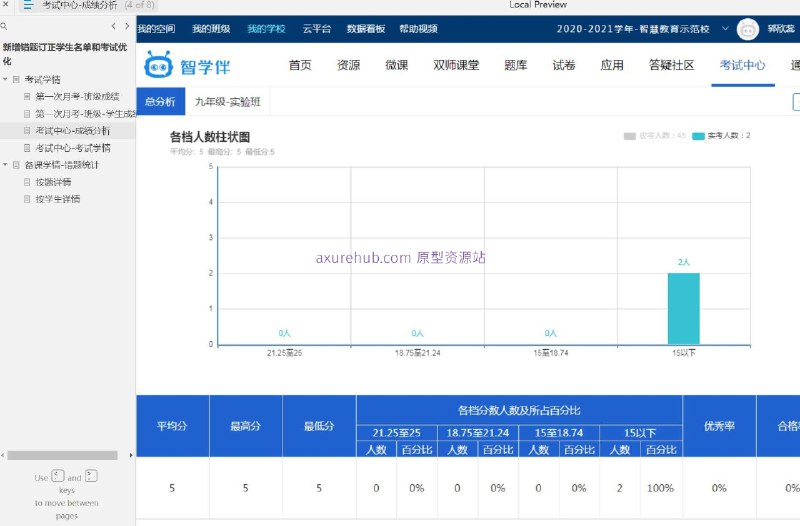Go to next page with right chevron
The width and height of the screenshot is (800, 526).
pos(127,26)
